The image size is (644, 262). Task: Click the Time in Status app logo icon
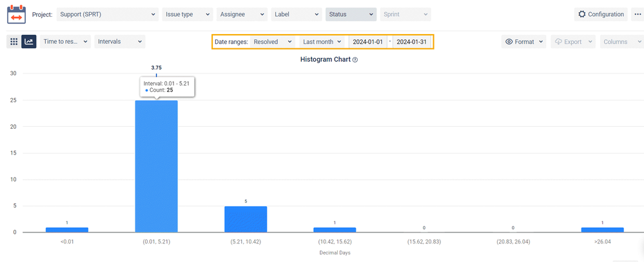(16, 14)
